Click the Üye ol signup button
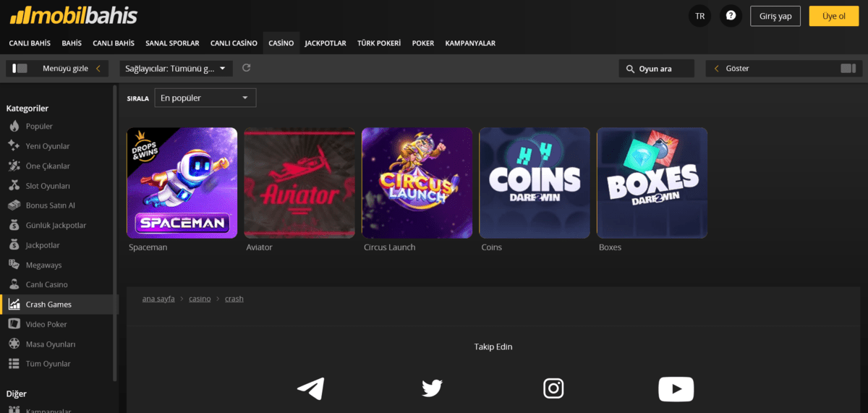 (834, 16)
